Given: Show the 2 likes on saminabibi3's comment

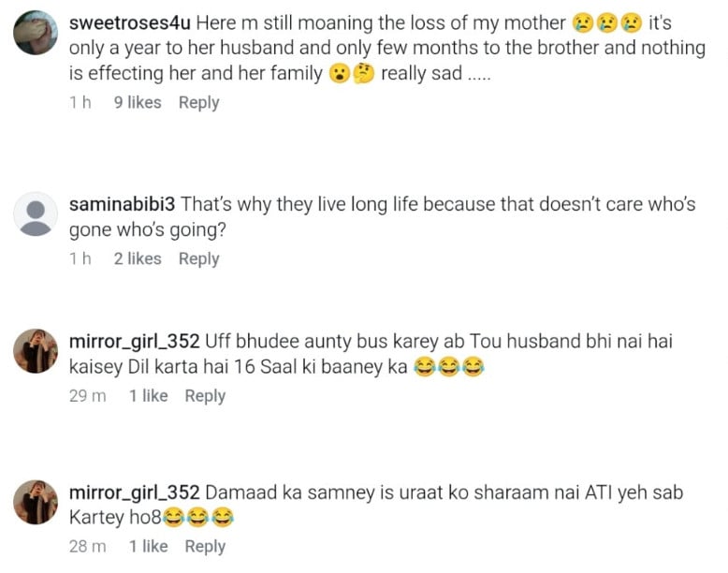Looking at the screenshot, I should coord(138,258).
